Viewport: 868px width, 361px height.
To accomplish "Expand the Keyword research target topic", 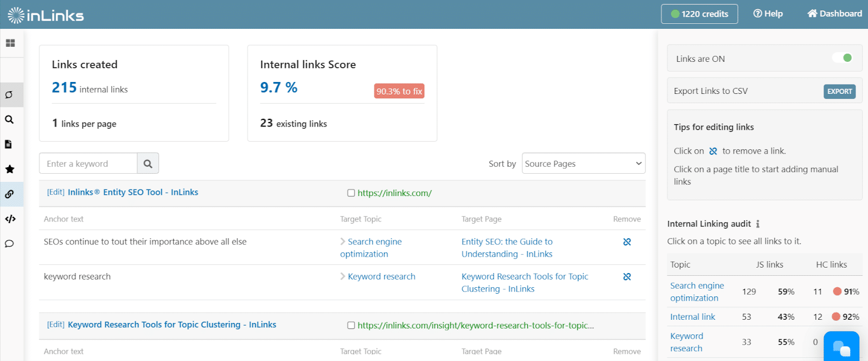I will (x=343, y=276).
